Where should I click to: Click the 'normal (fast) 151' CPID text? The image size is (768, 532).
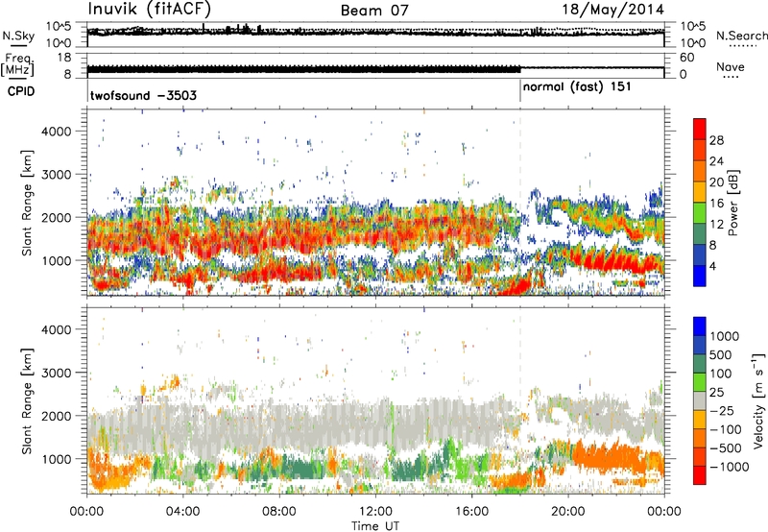click(x=577, y=87)
